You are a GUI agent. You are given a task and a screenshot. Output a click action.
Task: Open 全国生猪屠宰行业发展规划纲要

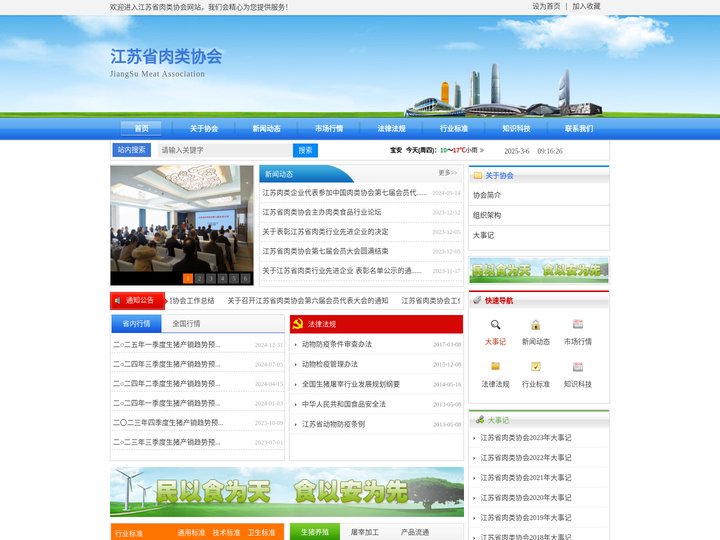(x=351, y=384)
